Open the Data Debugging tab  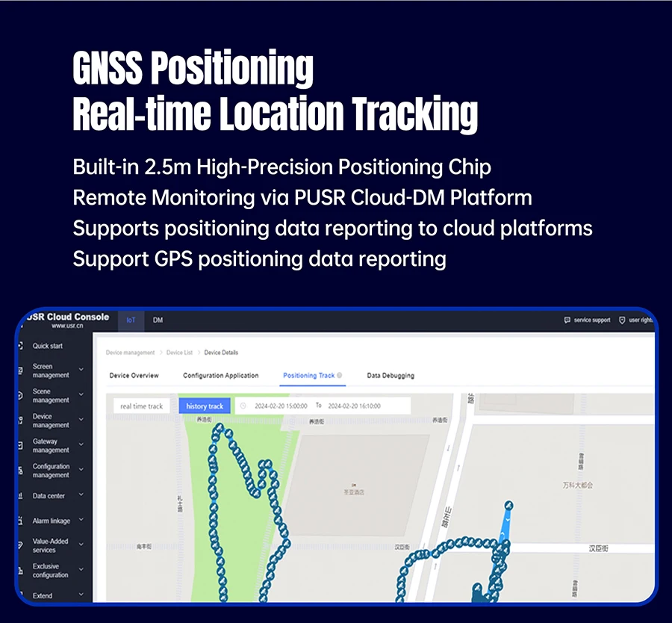click(391, 376)
